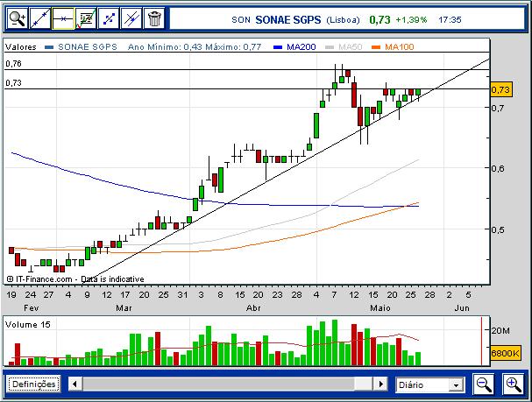The height and width of the screenshot is (402, 532).
Task: Click the scrollbar right arrow
Action: pos(380,384)
